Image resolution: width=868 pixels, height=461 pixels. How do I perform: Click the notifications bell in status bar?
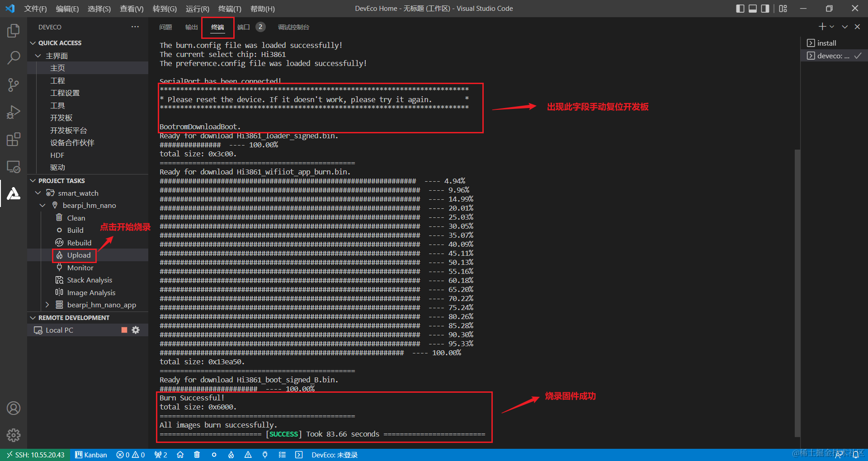[856, 455]
